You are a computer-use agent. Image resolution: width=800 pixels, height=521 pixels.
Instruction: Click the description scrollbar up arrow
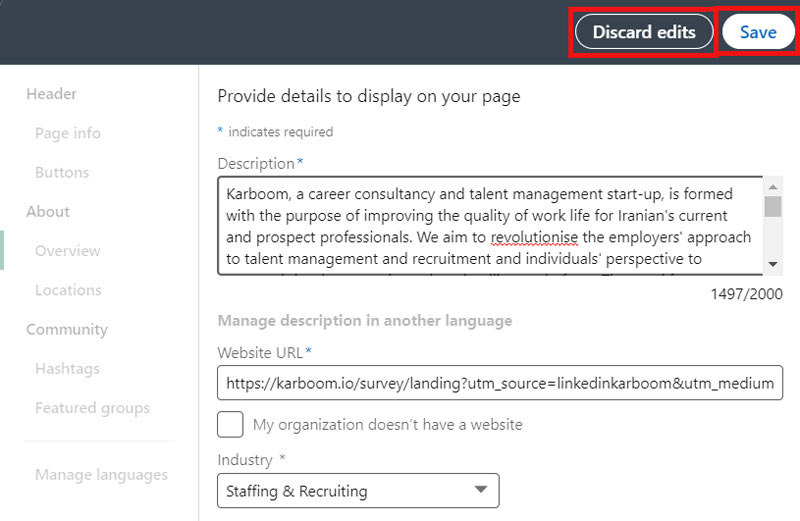(x=773, y=187)
